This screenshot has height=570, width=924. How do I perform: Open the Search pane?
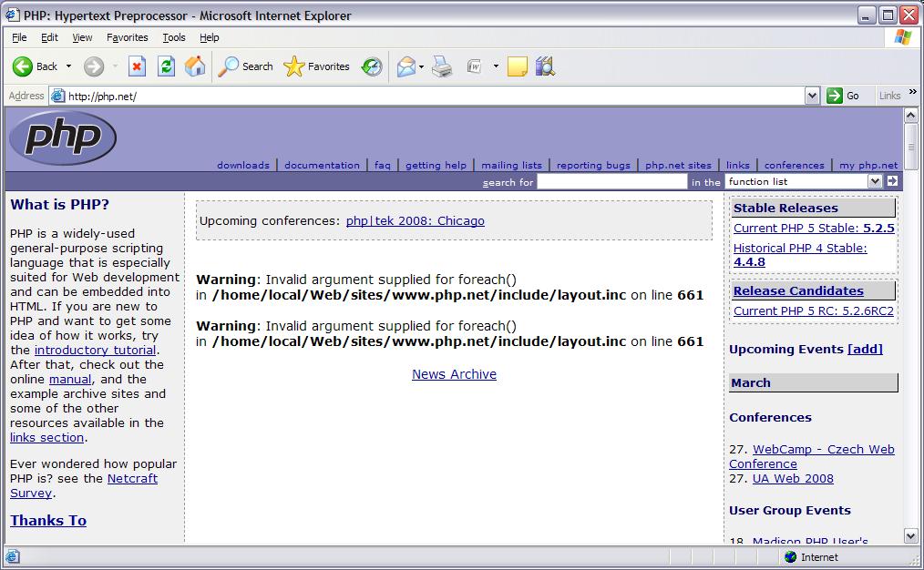[245, 66]
